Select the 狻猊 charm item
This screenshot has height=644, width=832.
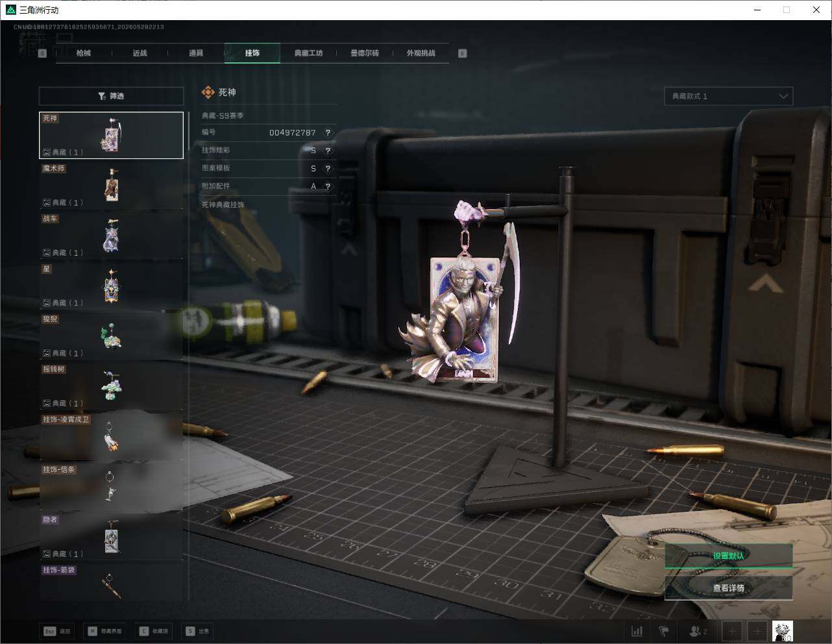(111, 336)
